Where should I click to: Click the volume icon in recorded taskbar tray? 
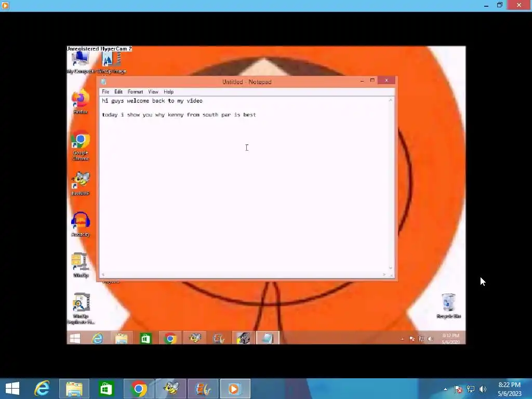431,339
